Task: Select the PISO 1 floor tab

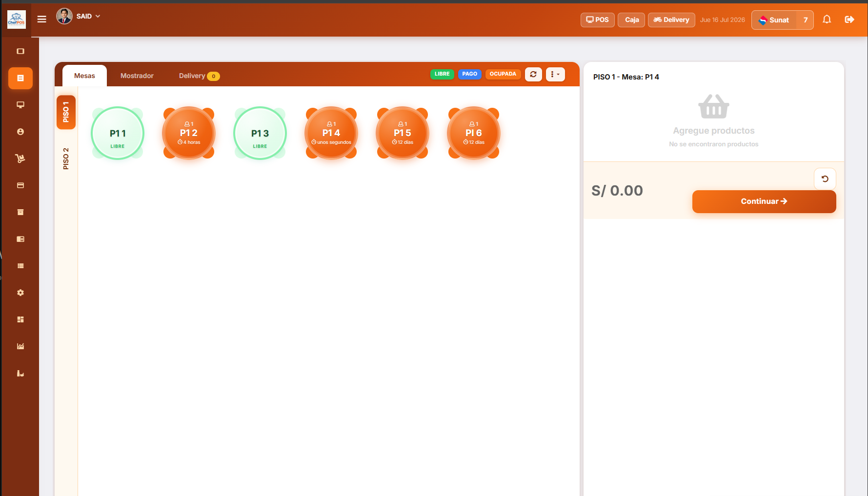Action: [66, 112]
